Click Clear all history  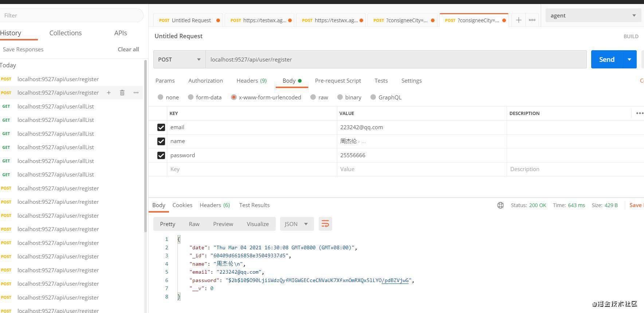pos(128,49)
